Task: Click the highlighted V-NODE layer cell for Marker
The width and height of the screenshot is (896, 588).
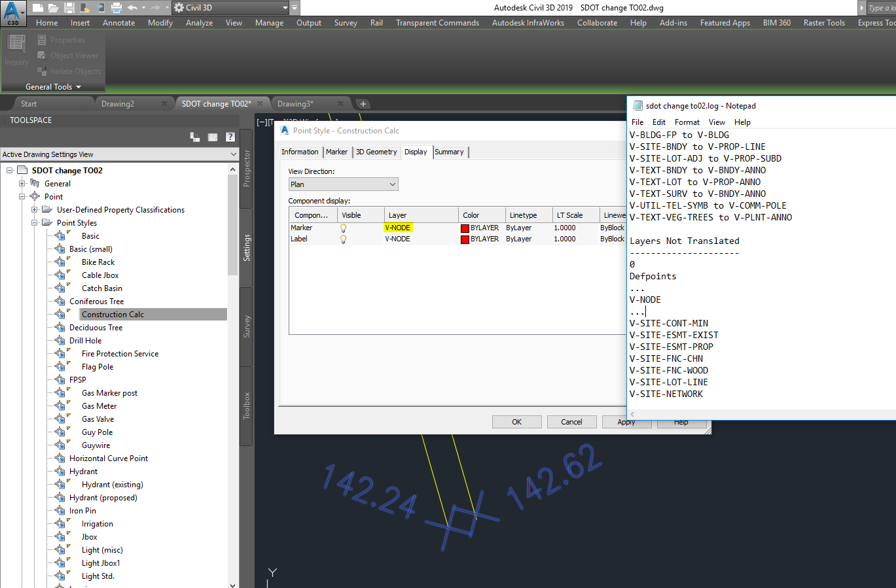Action: click(x=398, y=228)
